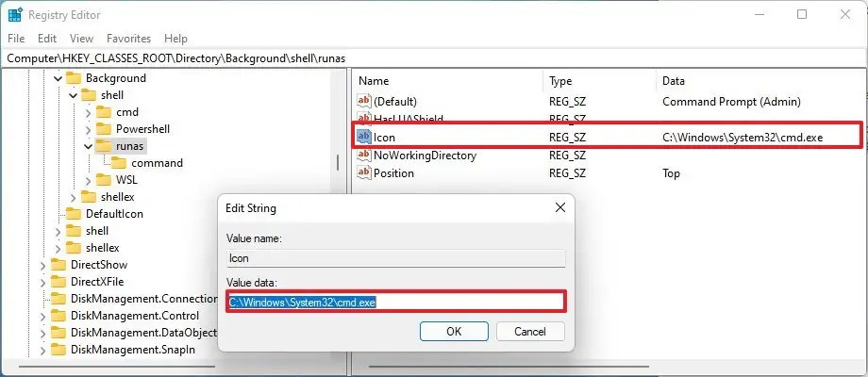Select the DefaultIcon tree item
Image resolution: width=868 pixels, height=377 pixels.
tap(114, 214)
